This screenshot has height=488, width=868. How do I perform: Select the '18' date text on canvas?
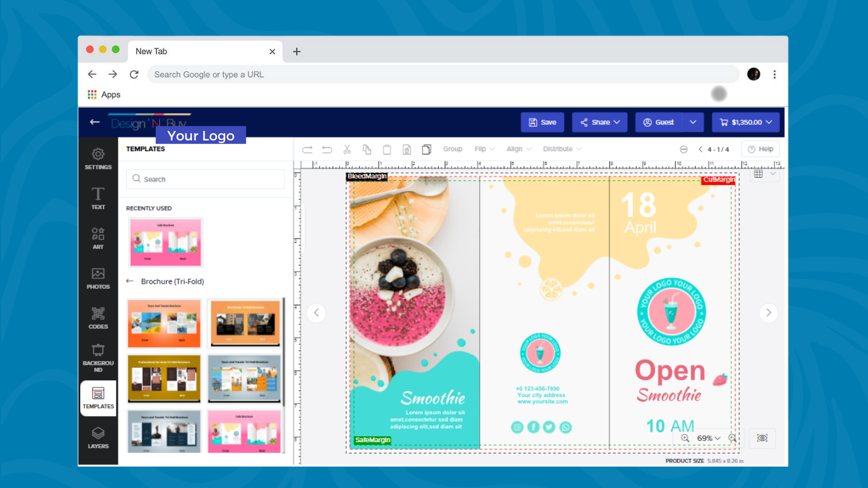639,205
